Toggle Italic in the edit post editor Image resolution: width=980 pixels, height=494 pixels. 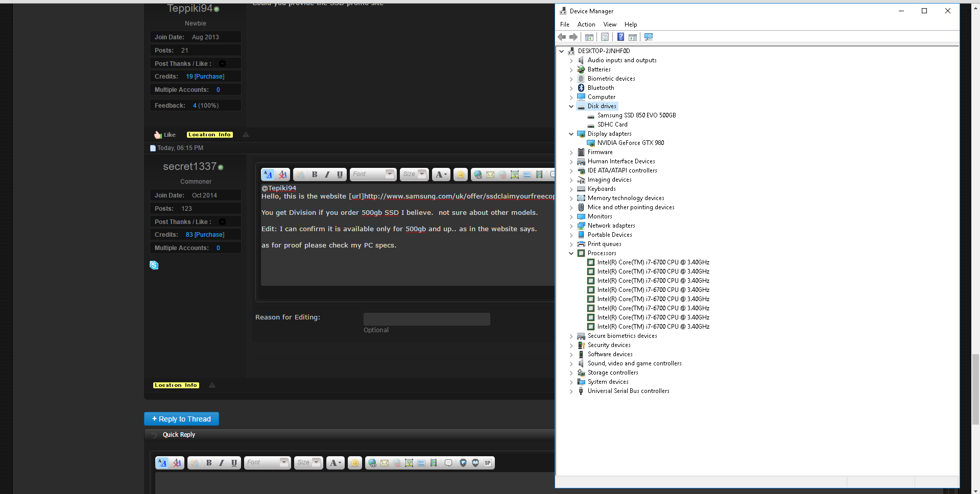[x=327, y=175]
